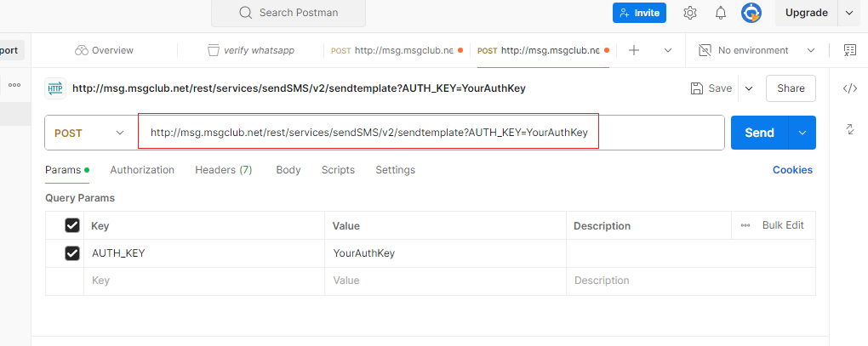
Task: Uncheck the AUTH_KEY parameter checkbox
Action: pos(72,253)
